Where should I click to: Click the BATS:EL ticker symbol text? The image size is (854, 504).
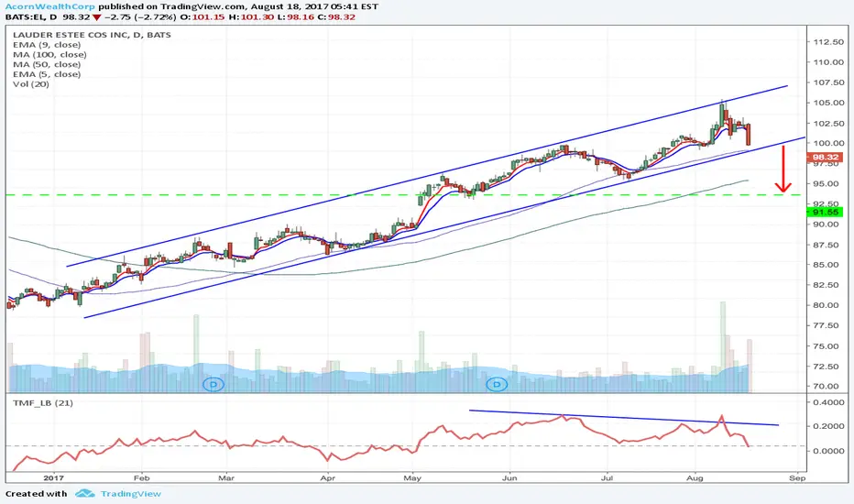click(x=27, y=16)
